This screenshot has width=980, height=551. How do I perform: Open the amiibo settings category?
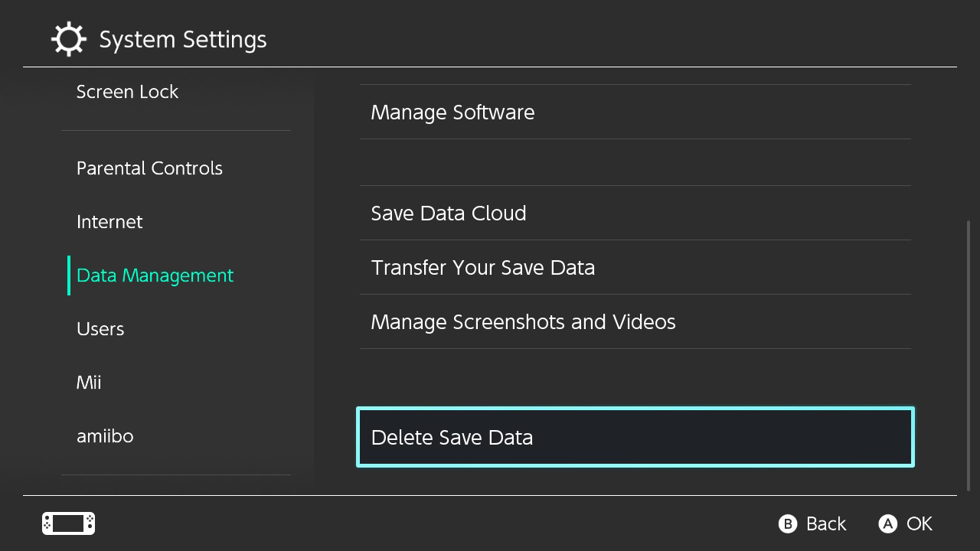click(x=105, y=436)
